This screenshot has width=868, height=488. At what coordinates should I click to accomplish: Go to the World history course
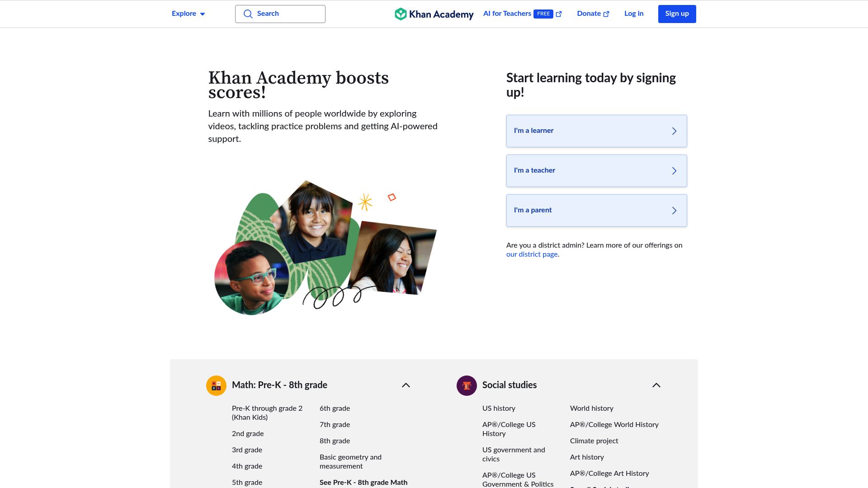point(591,408)
